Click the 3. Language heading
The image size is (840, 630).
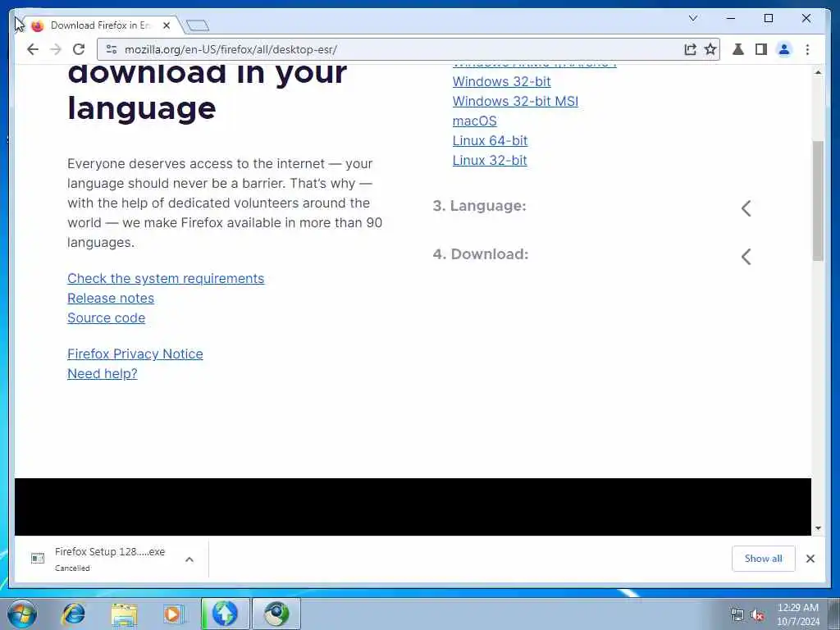(x=479, y=206)
